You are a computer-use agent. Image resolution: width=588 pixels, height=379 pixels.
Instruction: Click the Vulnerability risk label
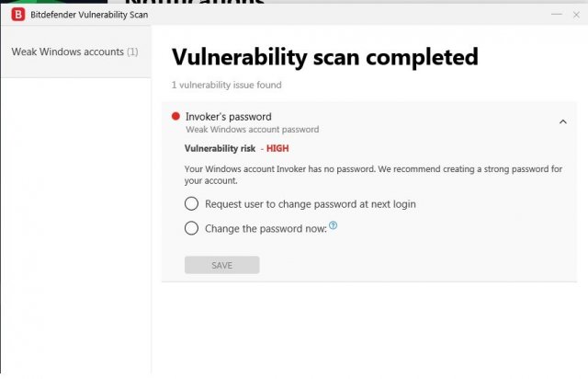220,148
